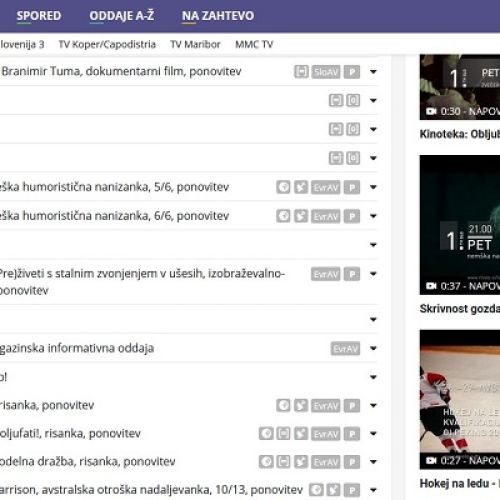Screen dimensions: 500x500
Task: Select the TV Koper/Capodistria channel tab
Action: (x=107, y=44)
